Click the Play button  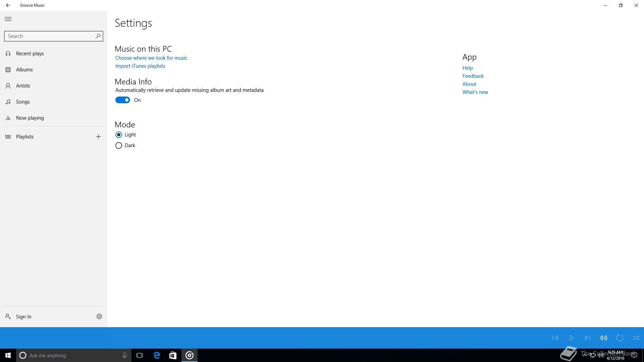pos(572,338)
